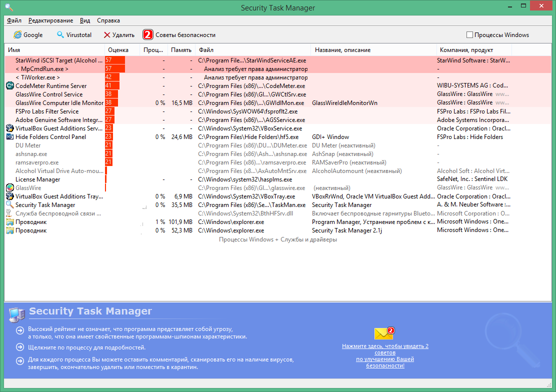The image size is (556, 392).
Task: Click the red 57 rating bar for StarWind
Action: (115, 60)
